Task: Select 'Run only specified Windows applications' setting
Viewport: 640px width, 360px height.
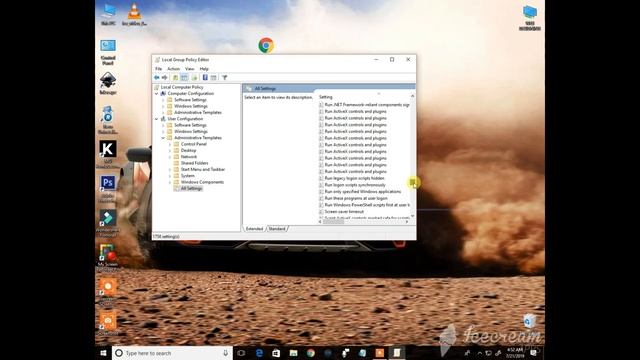Action: coord(360,191)
